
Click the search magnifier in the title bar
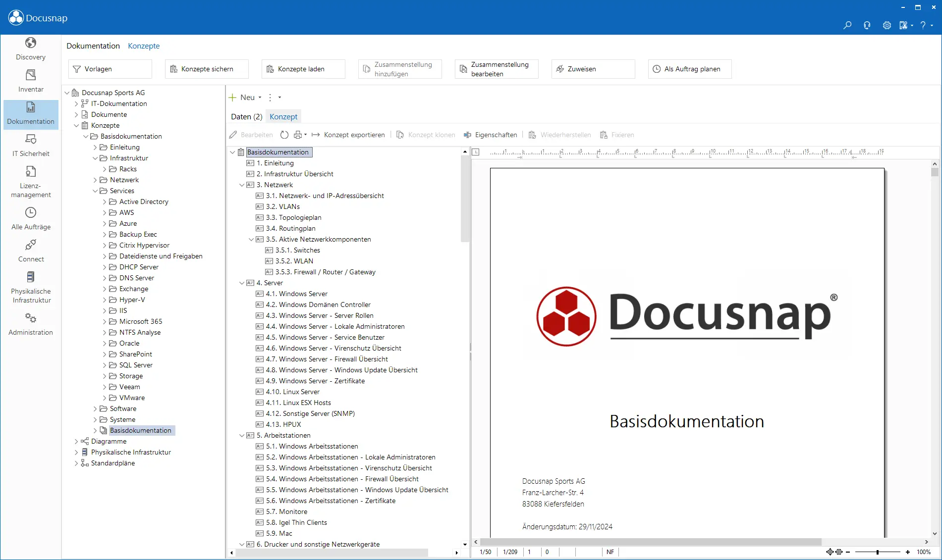(x=847, y=25)
